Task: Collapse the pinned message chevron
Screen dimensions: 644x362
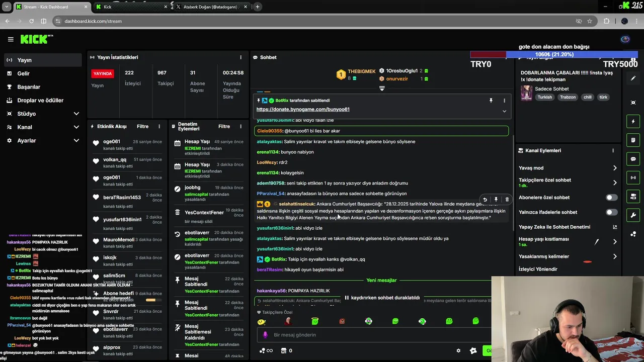Action: click(x=504, y=111)
